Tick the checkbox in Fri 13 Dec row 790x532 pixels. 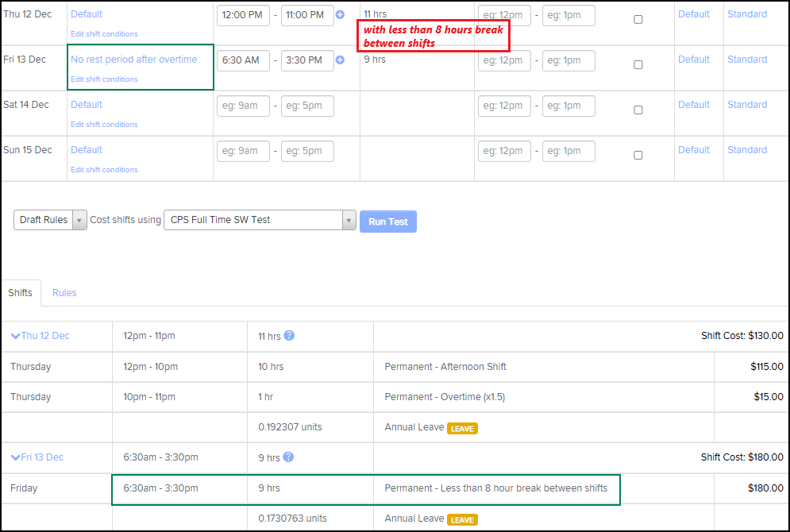tap(638, 65)
